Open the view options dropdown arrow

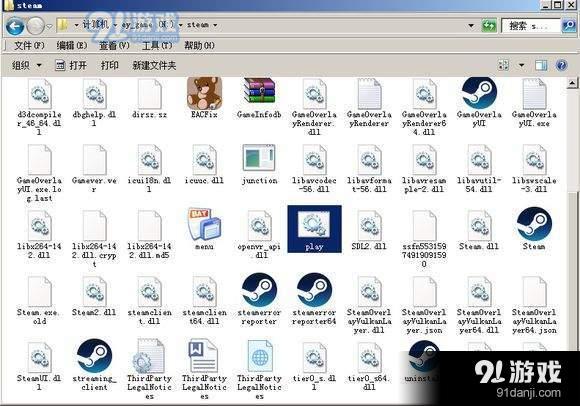(x=522, y=65)
